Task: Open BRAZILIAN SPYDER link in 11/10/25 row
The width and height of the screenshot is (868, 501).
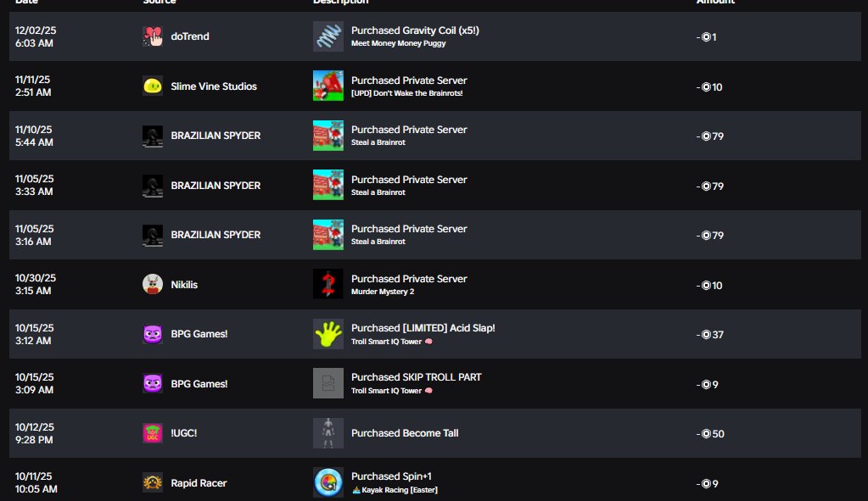Action: [x=216, y=136]
